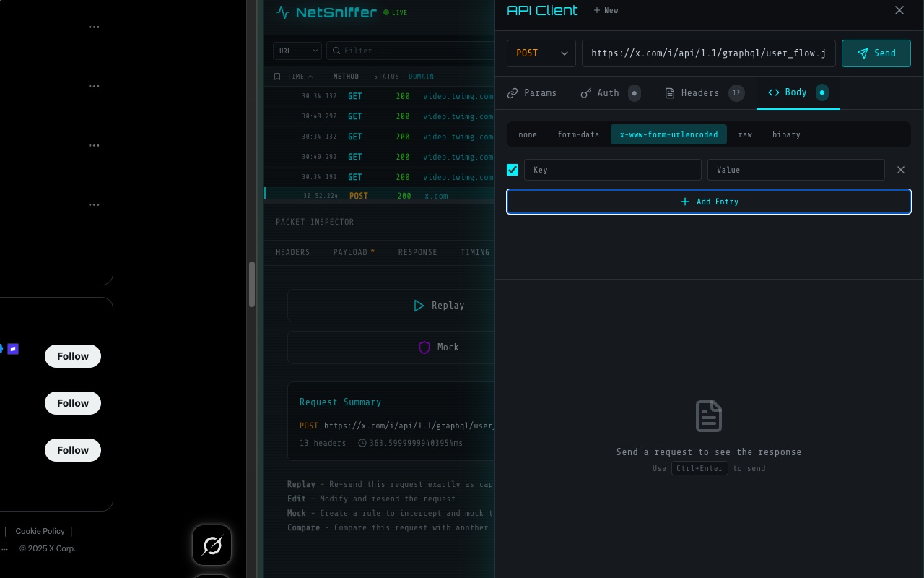This screenshot has width=924, height=578.
Task: Sort by the DOMAIN column header
Action: (422, 77)
